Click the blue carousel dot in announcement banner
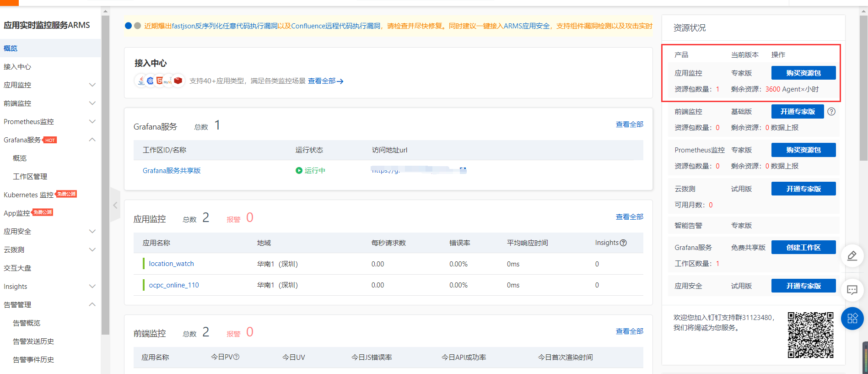 click(129, 26)
